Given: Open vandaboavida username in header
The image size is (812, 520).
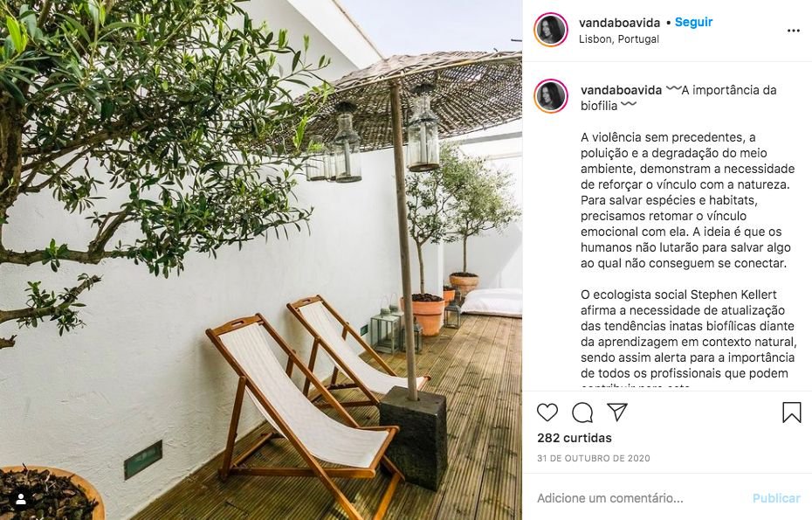Looking at the screenshot, I should click(619, 23).
